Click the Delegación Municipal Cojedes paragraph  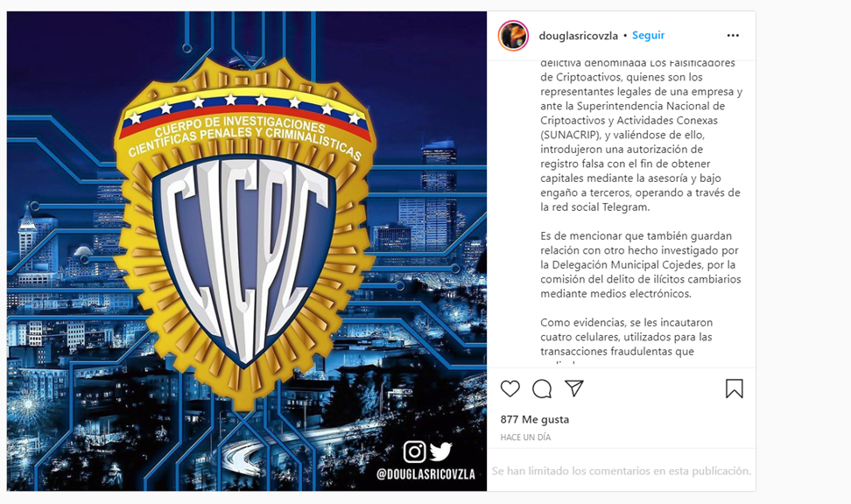click(640, 265)
